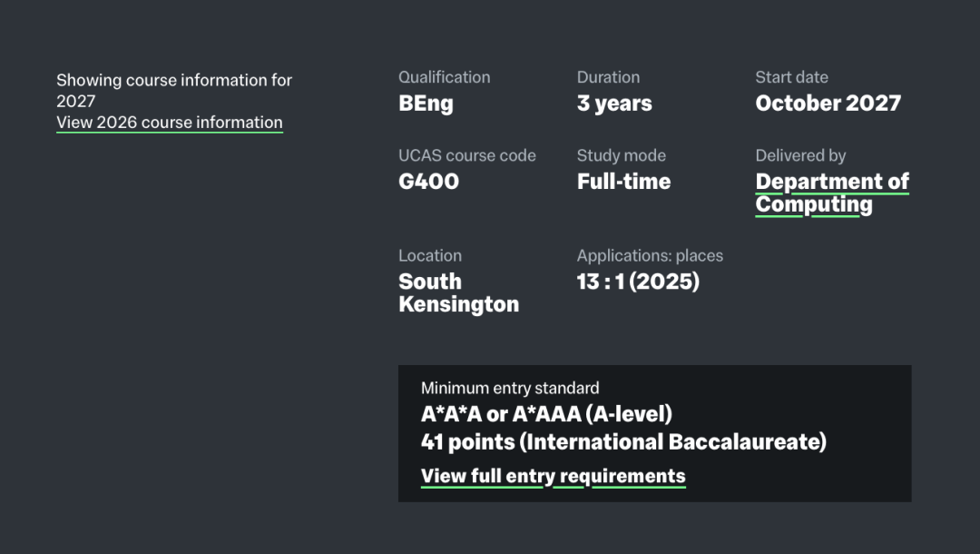Click the BEng qualification value
Image resolution: width=980 pixels, height=554 pixels.
tap(426, 104)
